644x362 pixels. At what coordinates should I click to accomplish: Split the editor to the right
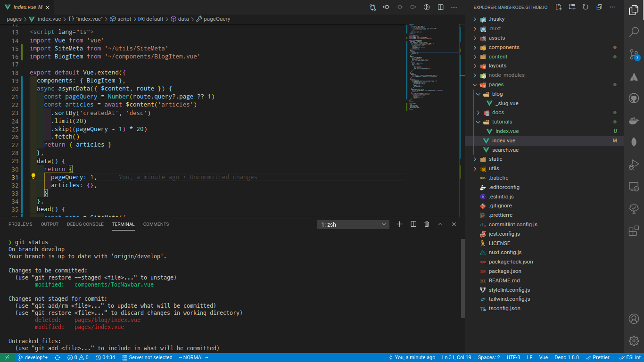tap(440, 7)
